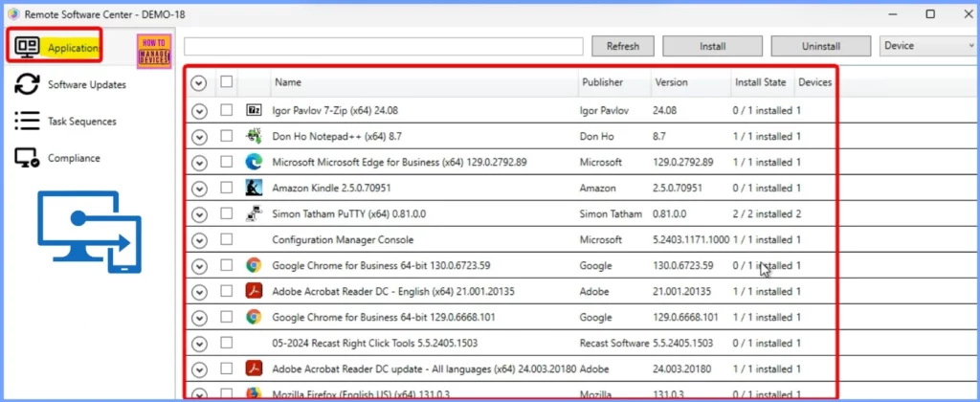Click the Igor Pavlov publisher cell
The height and width of the screenshot is (402, 980).
tap(605, 111)
